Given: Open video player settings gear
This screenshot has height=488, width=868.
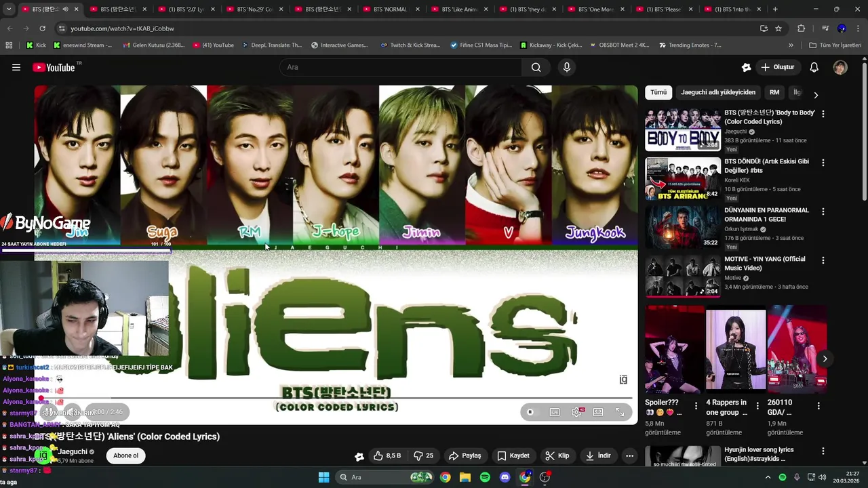Looking at the screenshot, I should coord(576,412).
